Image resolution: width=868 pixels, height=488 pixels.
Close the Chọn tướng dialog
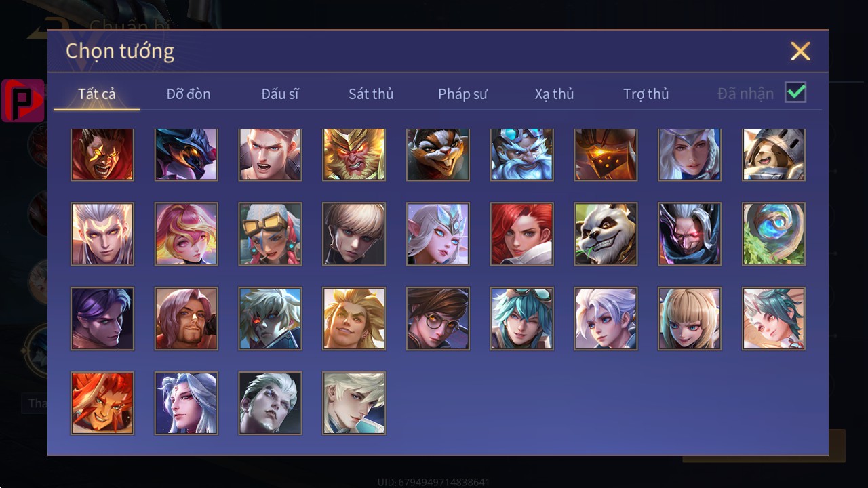click(800, 51)
